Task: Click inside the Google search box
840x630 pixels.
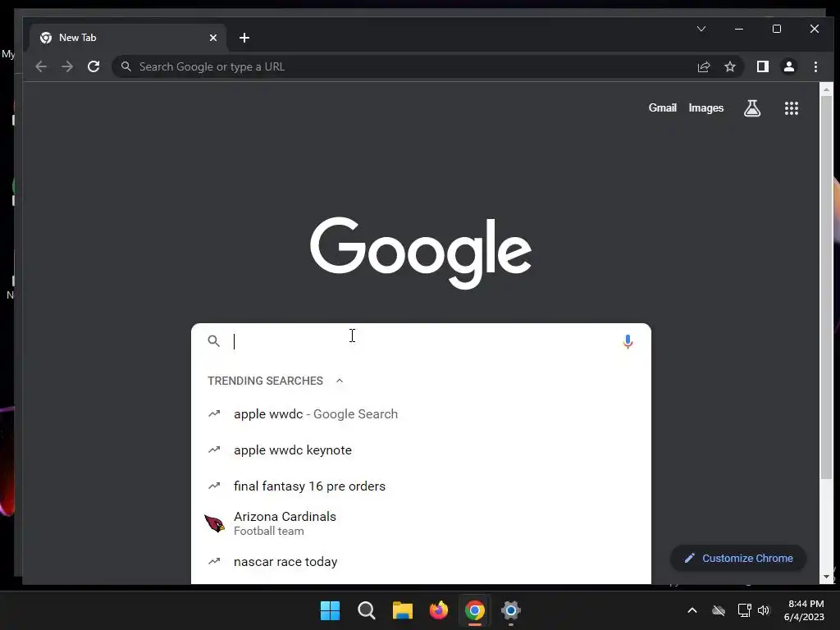Action: (x=421, y=341)
